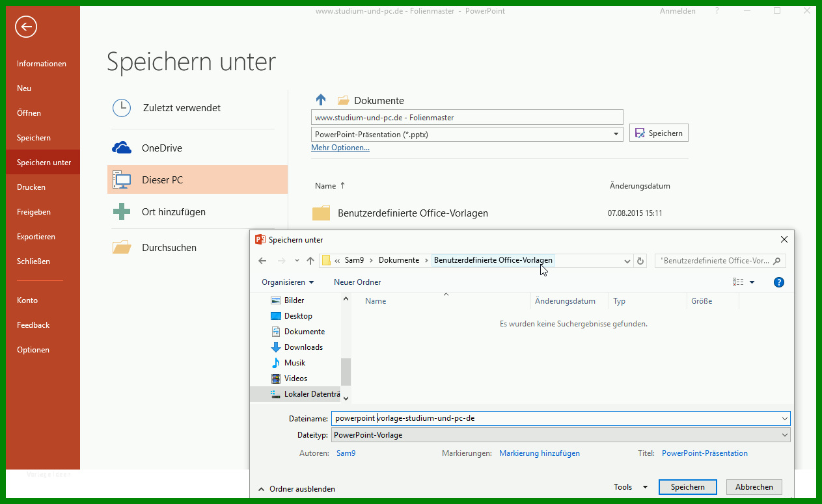The width and height of the screenshot is (822, 504).
Task: Click the Name column header in dialog
Action: point(376,301)
